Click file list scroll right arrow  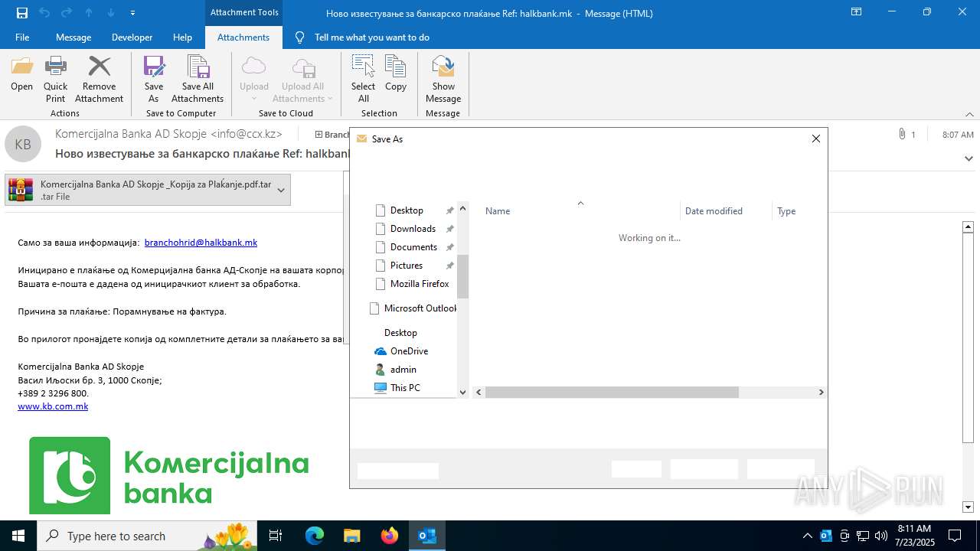click(821, 392)
